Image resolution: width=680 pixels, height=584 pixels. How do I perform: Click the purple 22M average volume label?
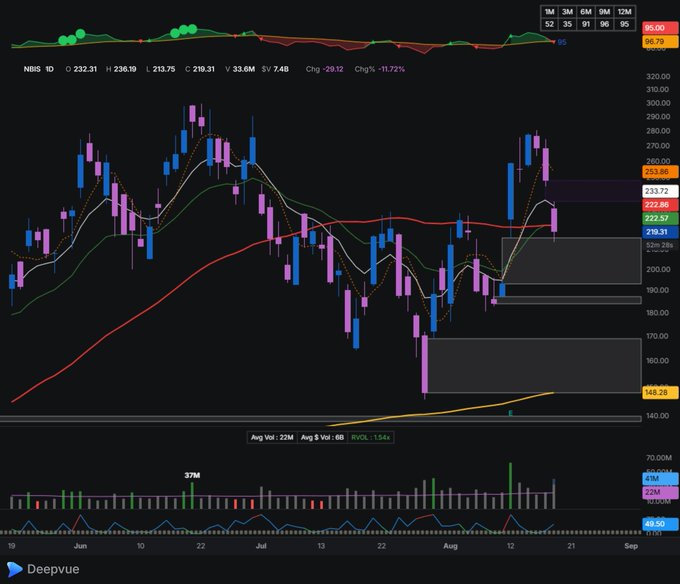point(660,492)
